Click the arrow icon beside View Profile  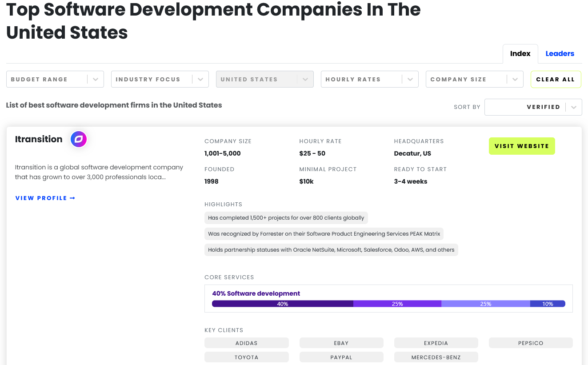(72, 198)
